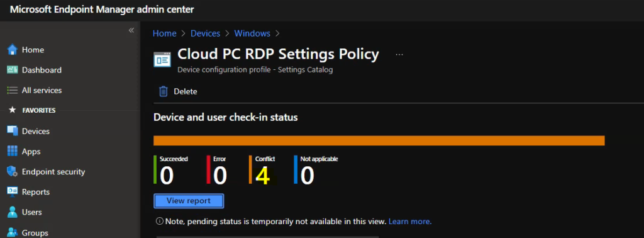Image resolution: width=644 pixels, height=238 pixels.
Task: Click the Delete trash can icon
Action: (164, 91)
